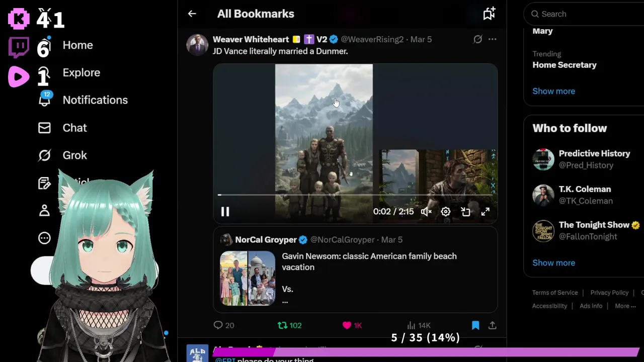The width and height of the screenshot is (644, 362).
Task: Unlike the post with 1K likes
Action: click(352, 325)
